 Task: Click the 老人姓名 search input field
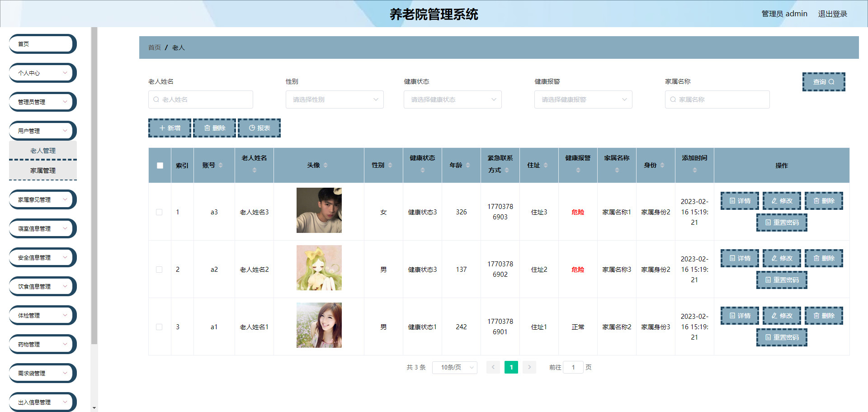201,99
